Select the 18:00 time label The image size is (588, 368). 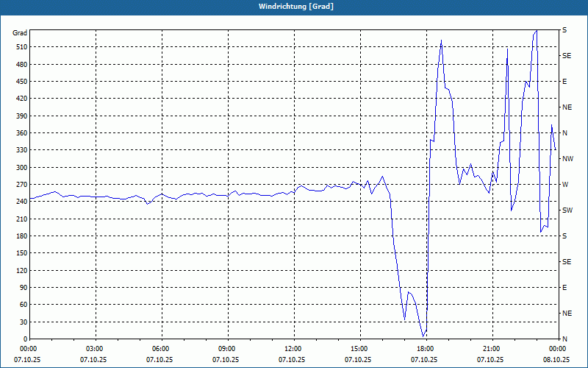(426, 348)
